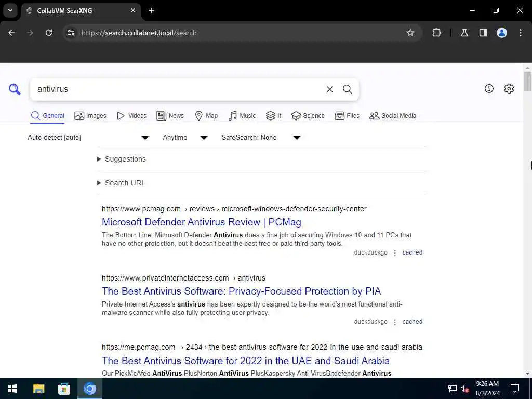Click the browser forward arrow

pos(30,33)
